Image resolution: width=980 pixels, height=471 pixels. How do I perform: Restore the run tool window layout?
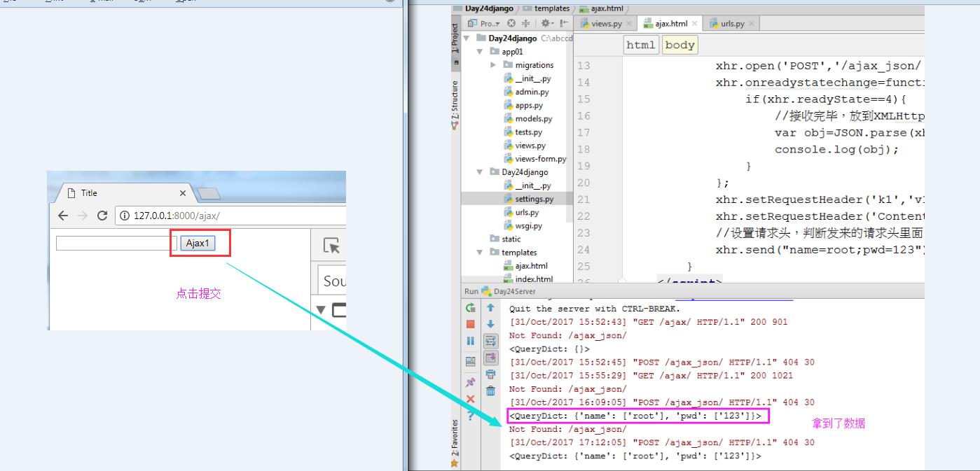(471, 361)
